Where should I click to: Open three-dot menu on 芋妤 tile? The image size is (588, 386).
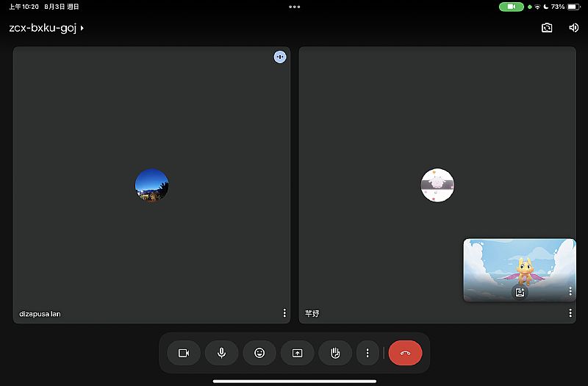pyautogui.click(x=570, y=313)
